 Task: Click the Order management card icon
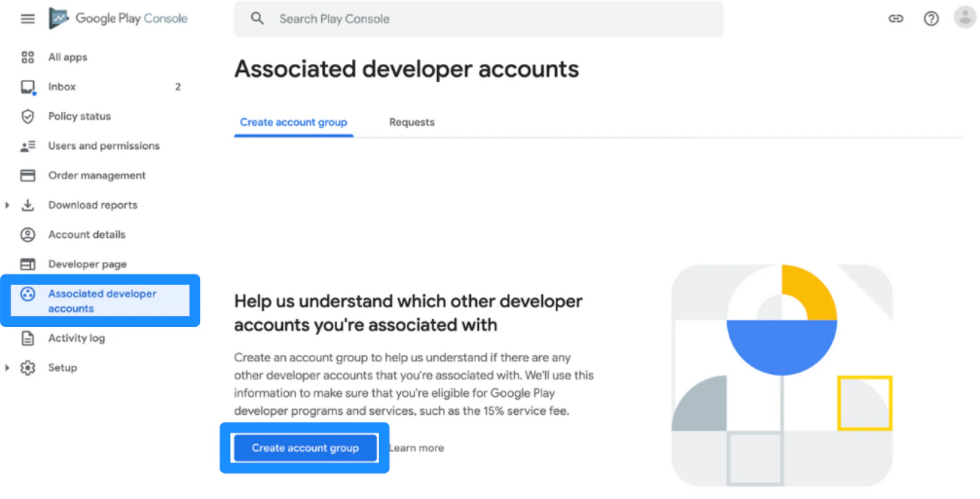point(27,175)
